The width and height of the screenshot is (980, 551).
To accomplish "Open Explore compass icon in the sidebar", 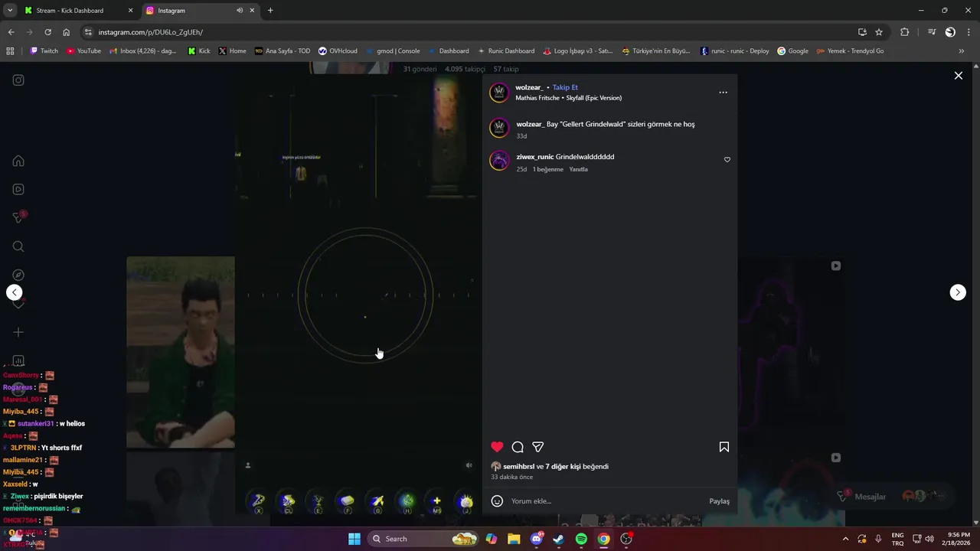I will click(18, 275).
